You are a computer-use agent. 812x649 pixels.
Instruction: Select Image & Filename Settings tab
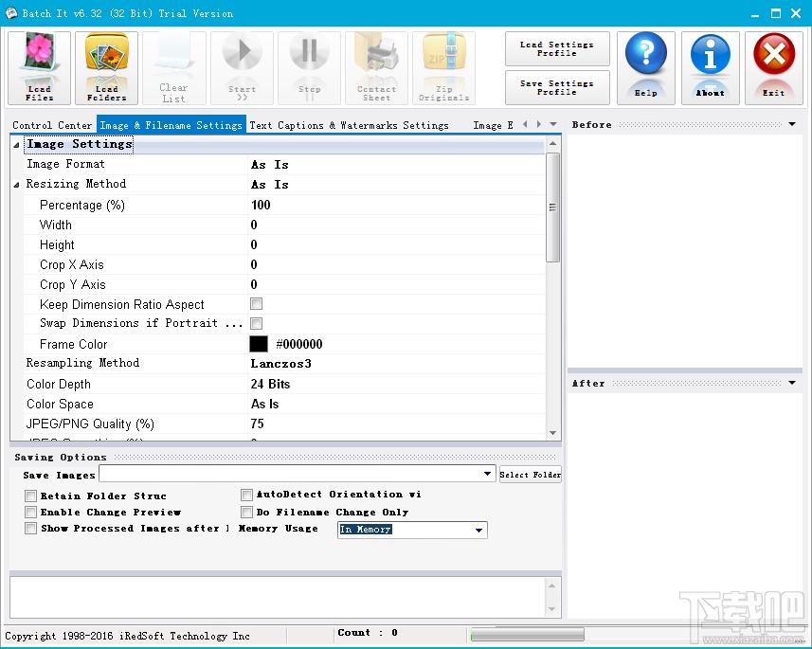point(171,125)
